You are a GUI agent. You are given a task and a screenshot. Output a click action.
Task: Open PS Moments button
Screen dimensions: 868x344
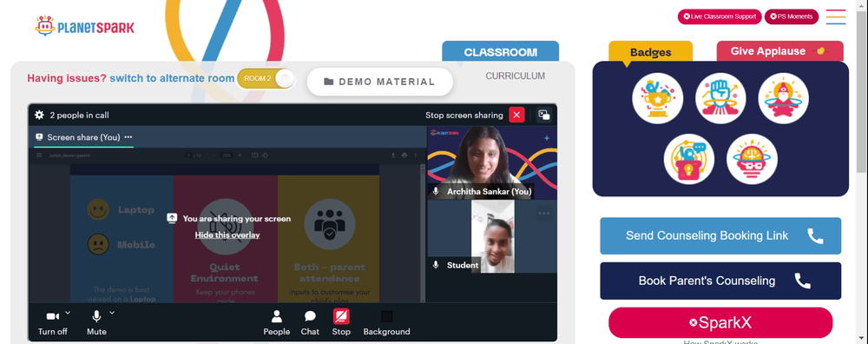pyautogui.click(x=791, y=17)
